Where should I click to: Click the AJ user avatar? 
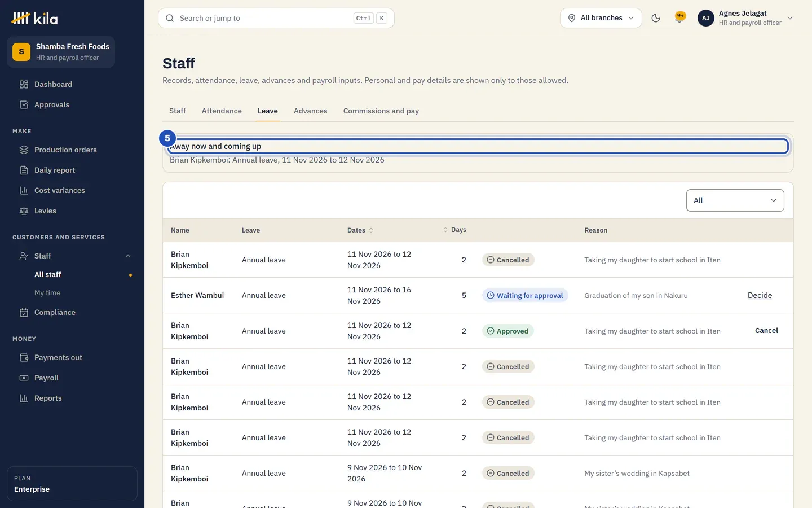pyautogui.click(x=706, y=18)
